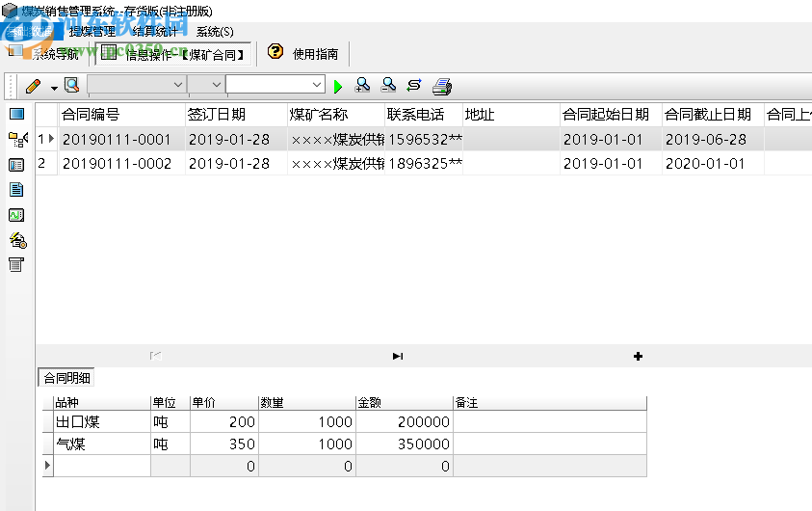Open the 提煤管理 menu

tap(92, 32)
